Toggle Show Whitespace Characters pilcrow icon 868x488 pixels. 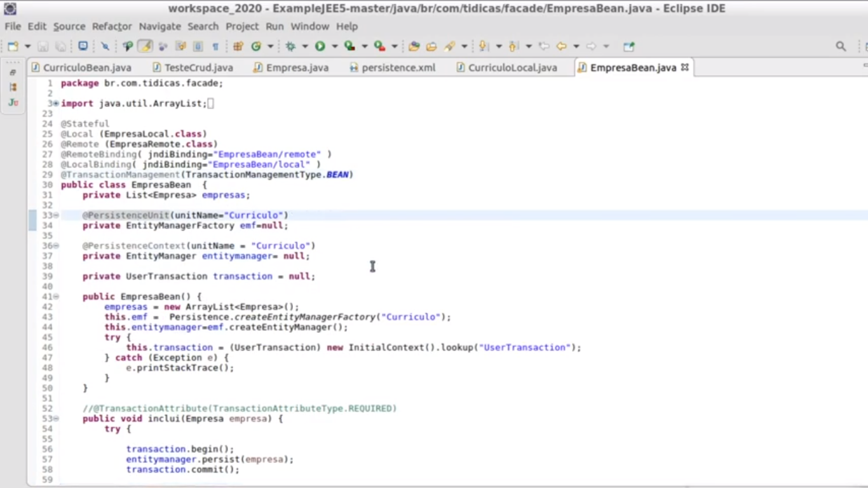[215, 46]
